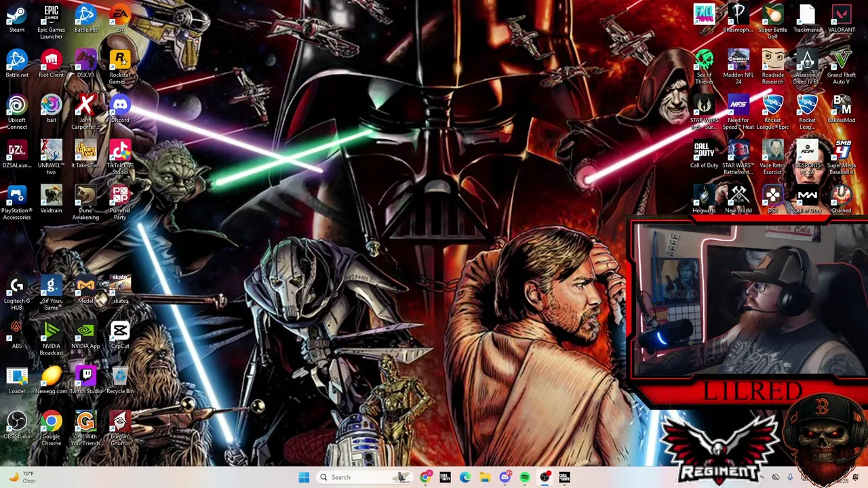Viewport: 868px width, 488px height.
Task: Open File Explorer from the taskbar
Action: click(485, 477)
